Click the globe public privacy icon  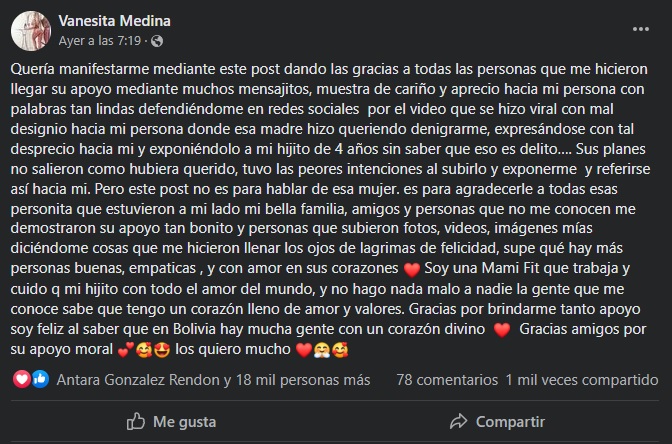coord(157,40)
